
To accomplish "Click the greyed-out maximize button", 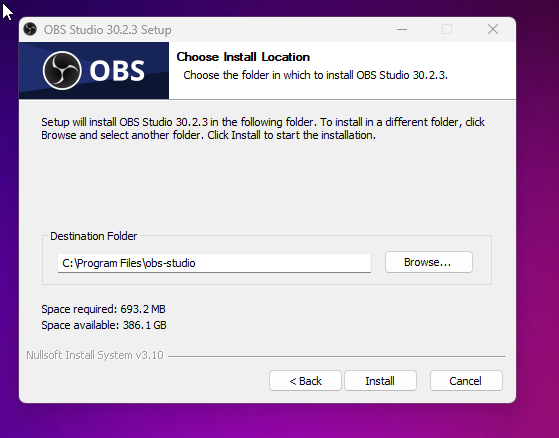I will (x=447, y=29).
